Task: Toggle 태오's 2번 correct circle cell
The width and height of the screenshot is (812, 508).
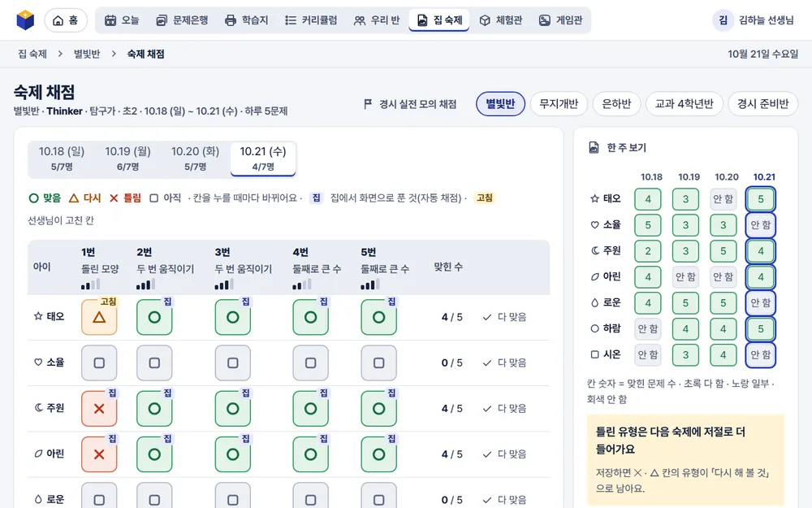Action: [154, 317]
